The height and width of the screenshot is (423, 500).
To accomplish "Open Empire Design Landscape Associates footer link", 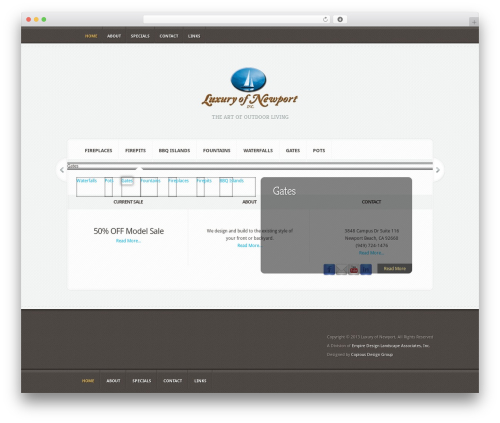I will pos(390,346).
